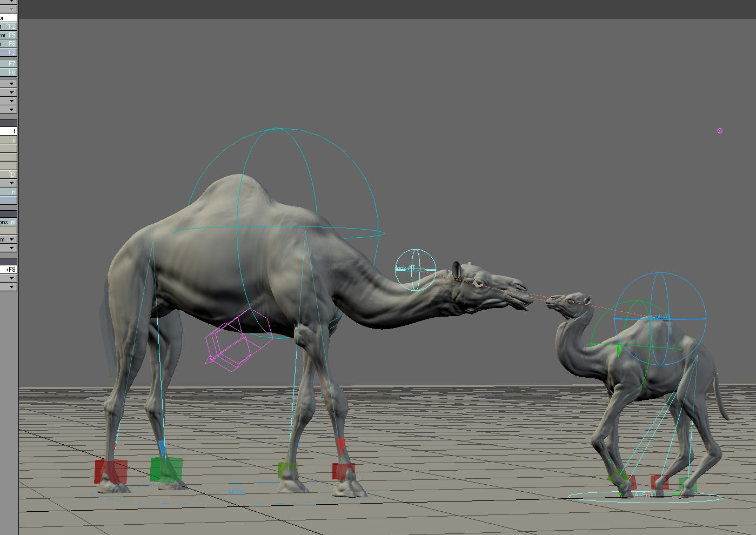Select the All-Small base ring control

pos(645,497)
